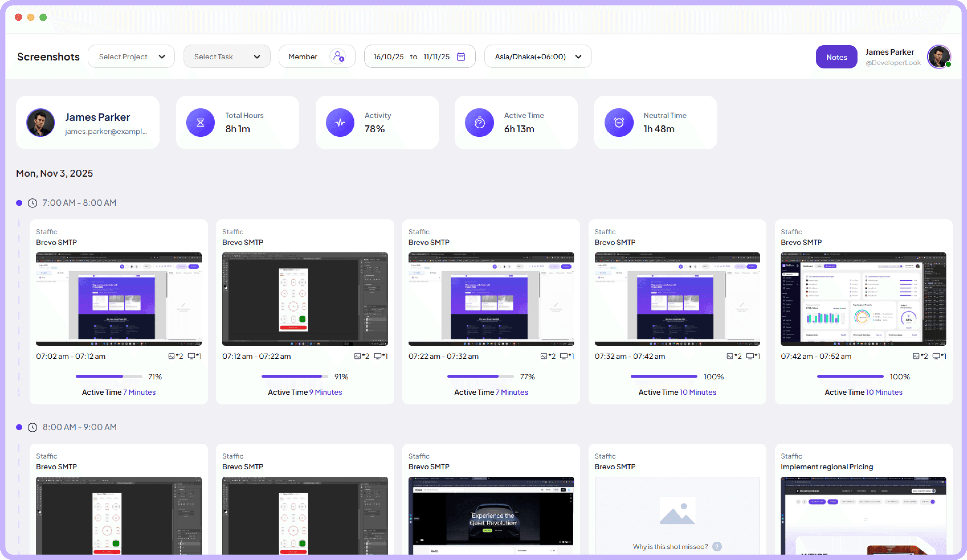Click the stopwatch icon on the Active Time card
This screenshot has height=560, width=967.
point(479,122)
